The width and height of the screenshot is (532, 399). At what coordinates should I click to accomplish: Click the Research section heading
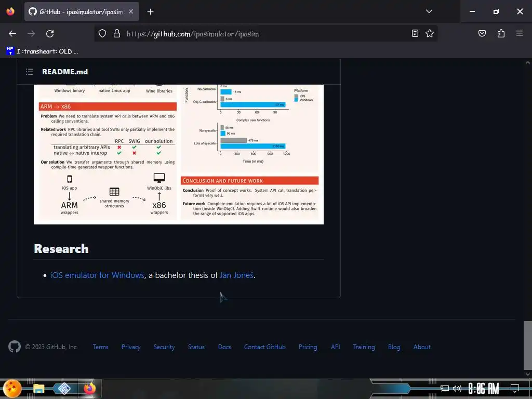pos(61,249)
